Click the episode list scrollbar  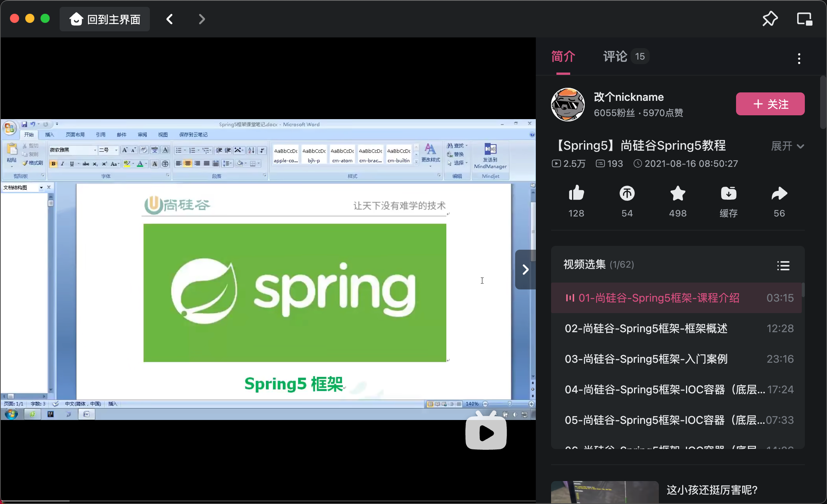click(x=803, y=290)
